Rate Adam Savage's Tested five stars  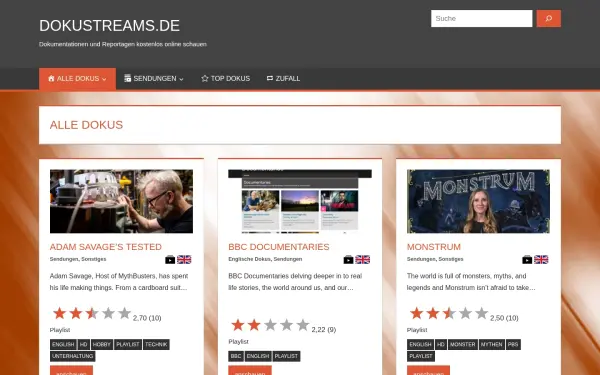click(124, 313)
